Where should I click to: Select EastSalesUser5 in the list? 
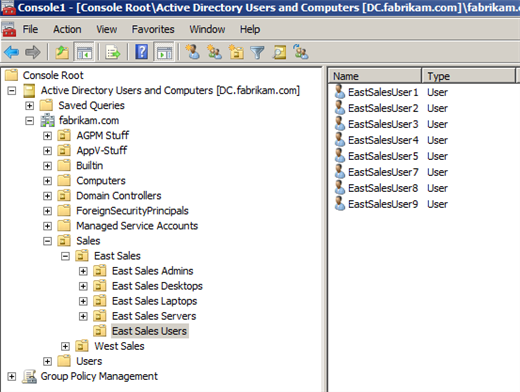pos(383,156)
